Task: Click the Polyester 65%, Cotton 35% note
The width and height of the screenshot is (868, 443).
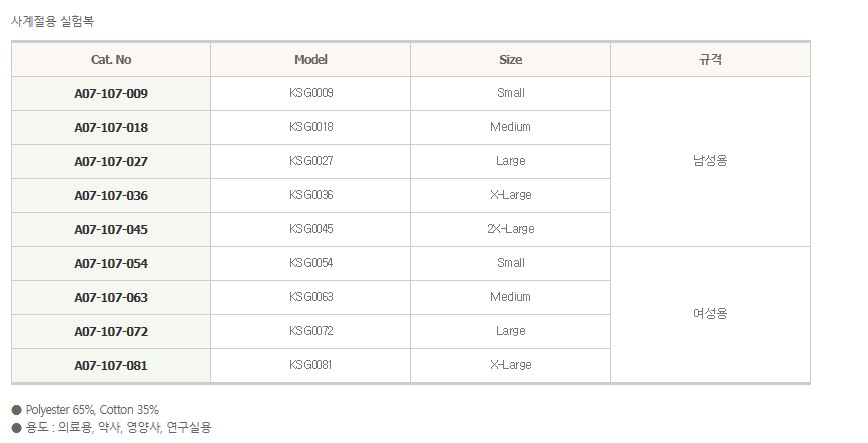Action: click(90, 410)
